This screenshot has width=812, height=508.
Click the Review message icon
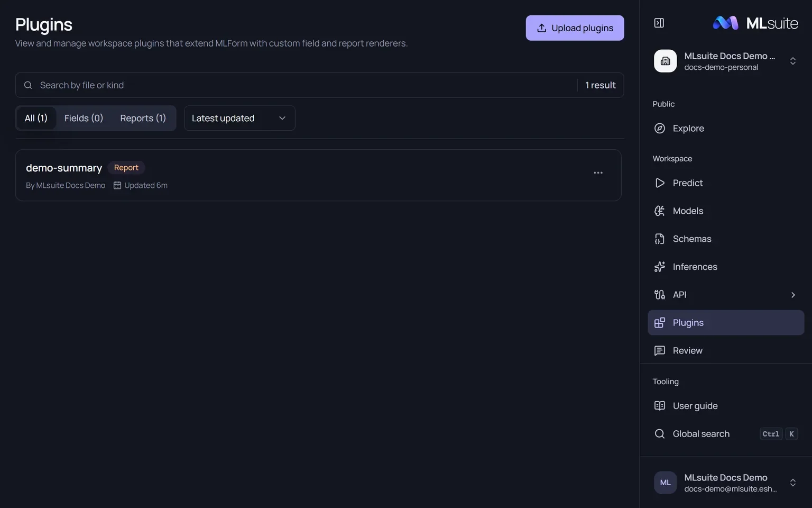point(660,351)
